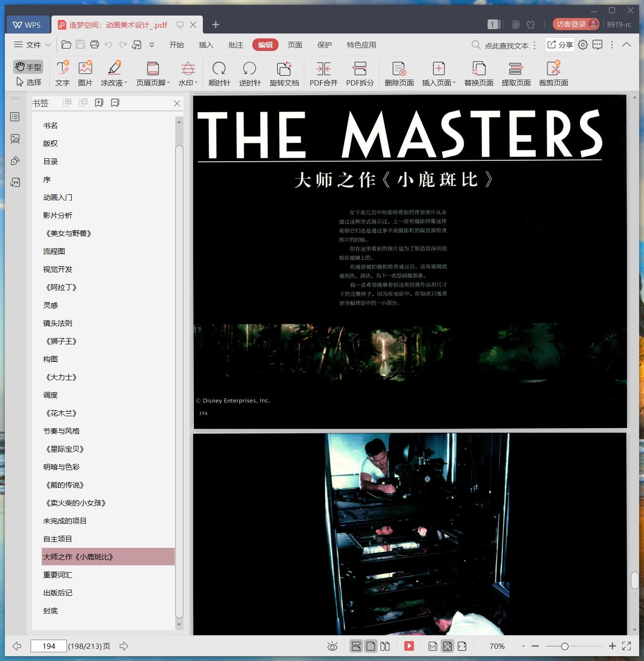This screenshot has width=644, height=661.
Task: Switch to the Insert tab (插入)
Action: click(206, 45)
